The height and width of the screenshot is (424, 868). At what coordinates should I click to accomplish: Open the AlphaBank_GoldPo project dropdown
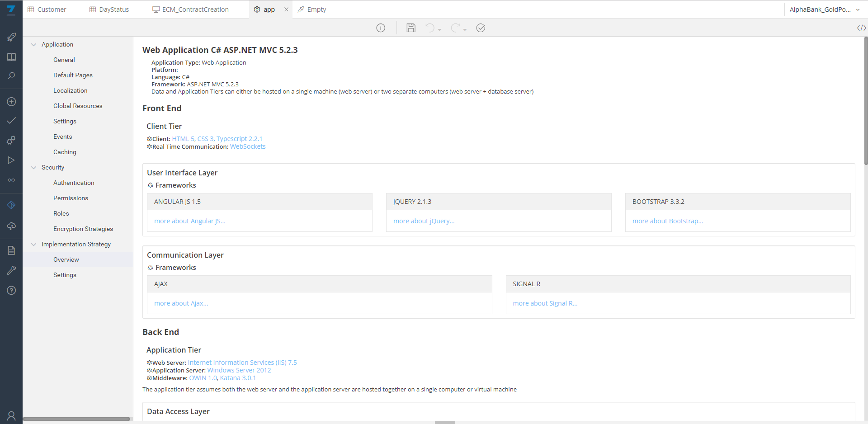click(x=824, y=9)
